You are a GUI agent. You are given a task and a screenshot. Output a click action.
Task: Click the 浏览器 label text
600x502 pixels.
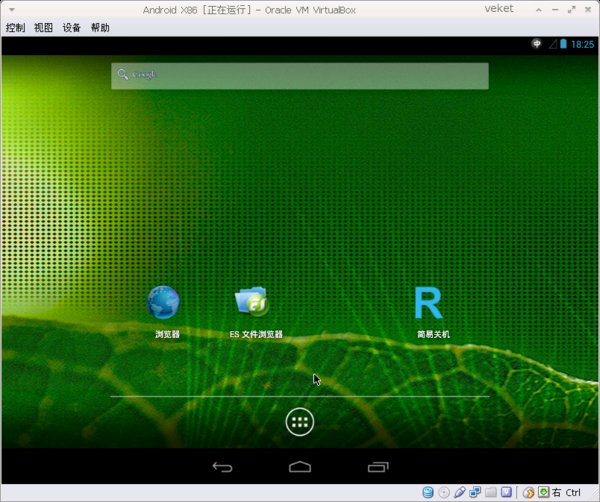[167, 334]
